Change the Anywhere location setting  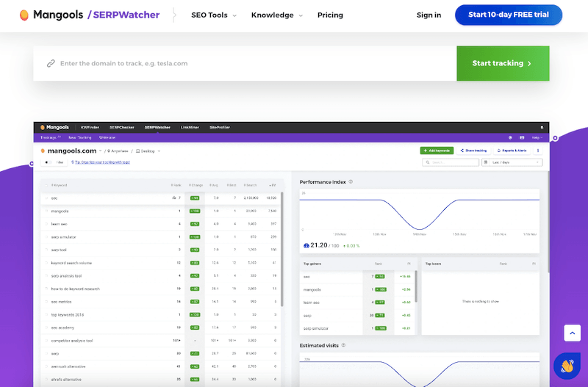point(118,151)
